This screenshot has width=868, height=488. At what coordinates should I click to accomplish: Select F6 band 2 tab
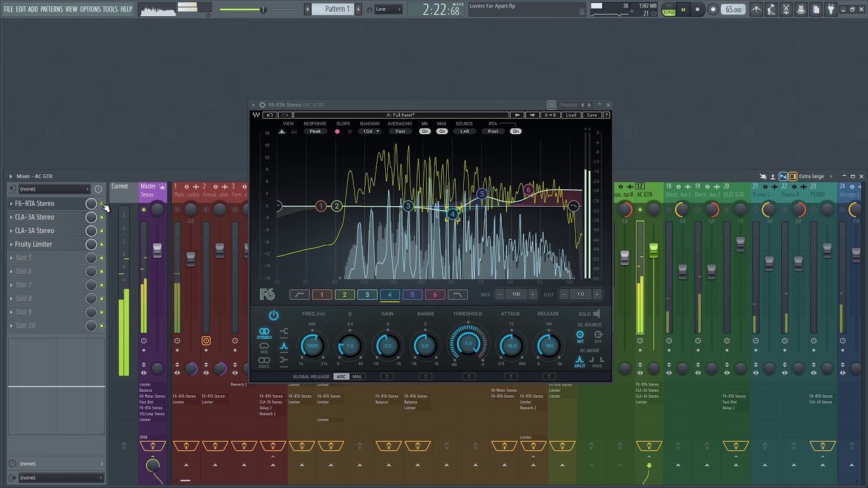point(344,295)
